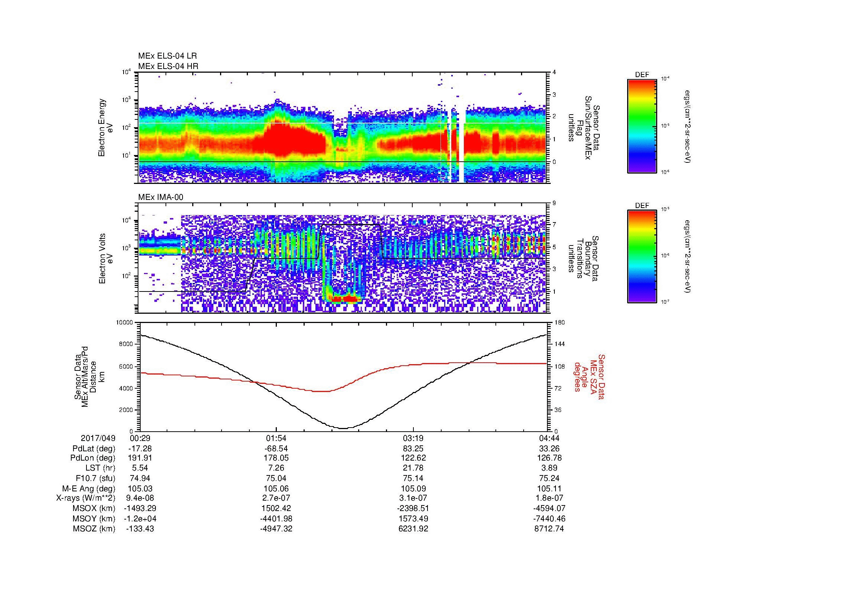This screenshot has height=613, width=868.
Task: Click the PdLat value '83.25'
Action: point(413,449)
